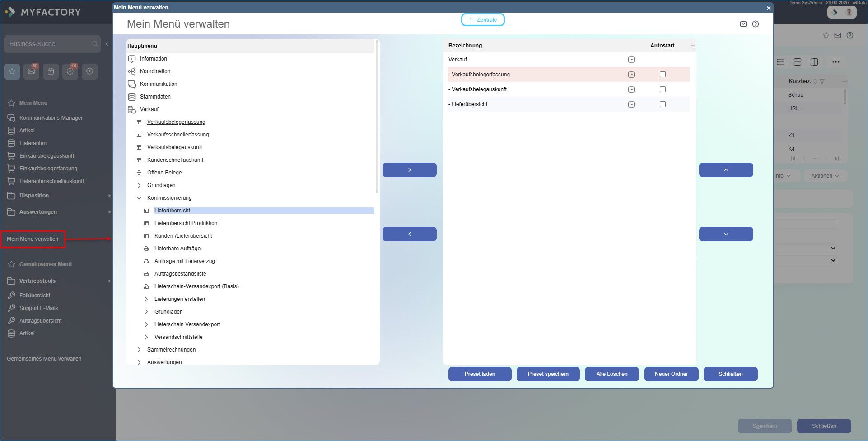Viewport: 868px width, 441px height.
Task: Expand the Grundlagen node under Verkauf
Action: point(139,185)
